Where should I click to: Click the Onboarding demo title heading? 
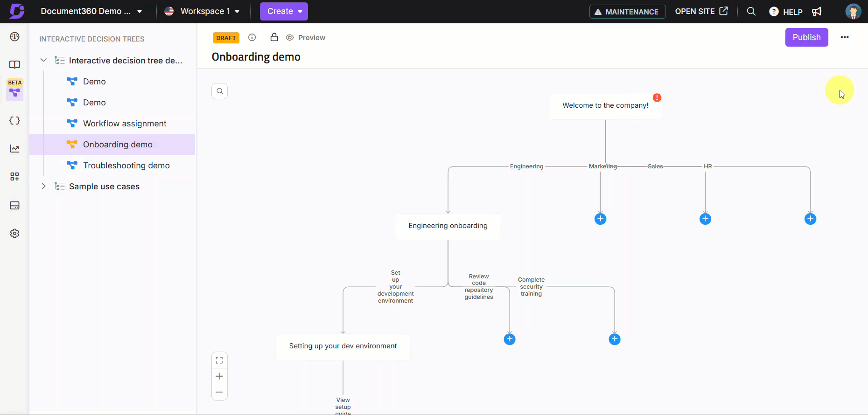pos(256,57)
